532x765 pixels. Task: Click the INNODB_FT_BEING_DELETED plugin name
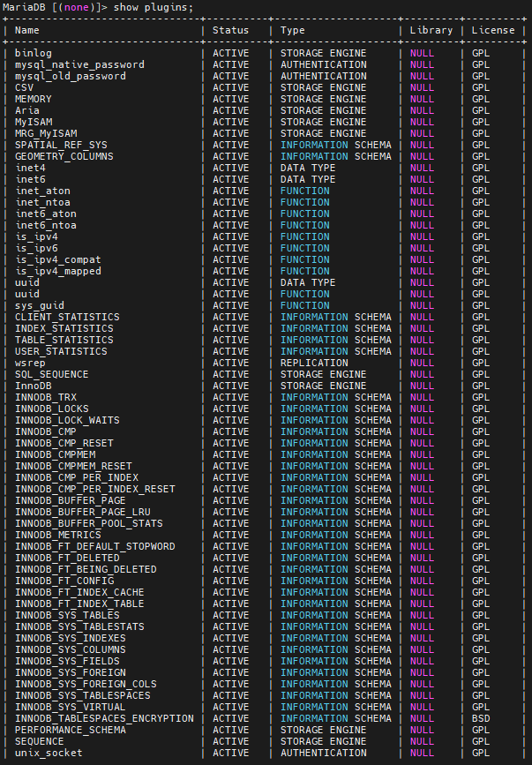86,569
